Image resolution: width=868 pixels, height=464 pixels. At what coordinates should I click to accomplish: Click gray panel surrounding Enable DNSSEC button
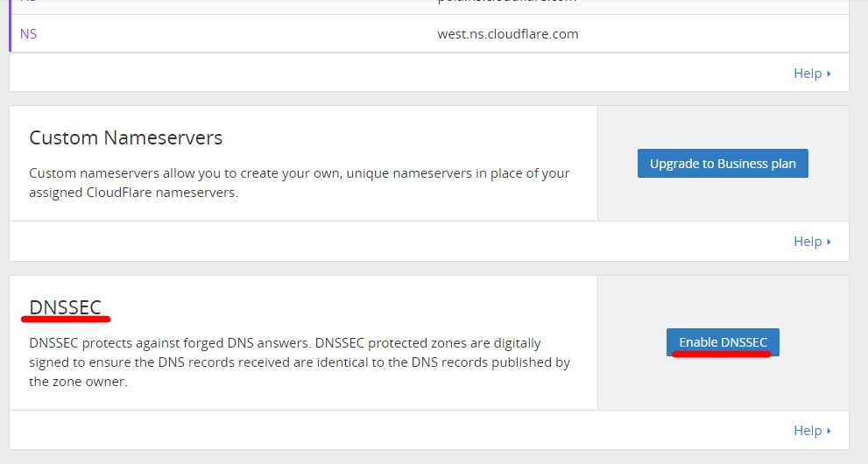click(723, 385)
